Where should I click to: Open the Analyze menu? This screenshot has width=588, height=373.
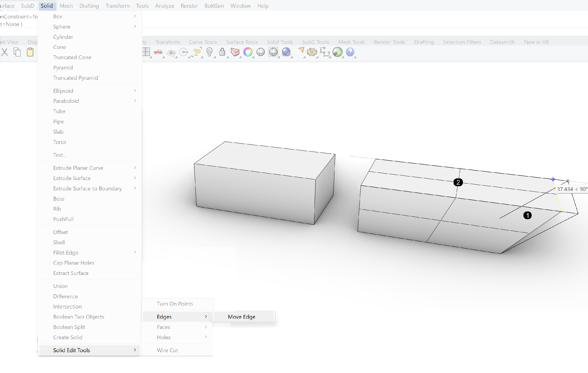coord(164,6)
